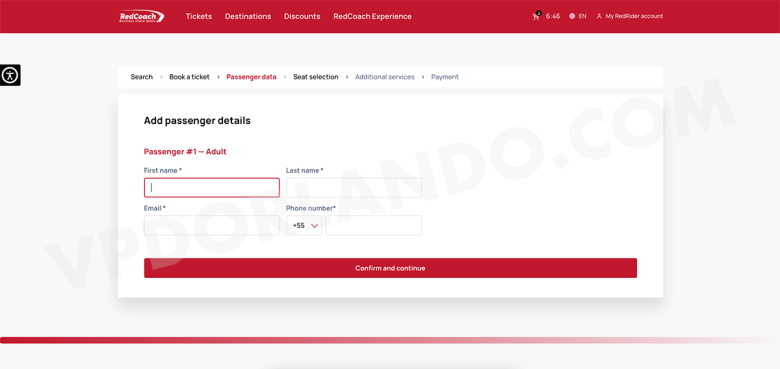Open the accessibility widget
Viewport: 780px width, 369px height.
(x=10, y=75)
